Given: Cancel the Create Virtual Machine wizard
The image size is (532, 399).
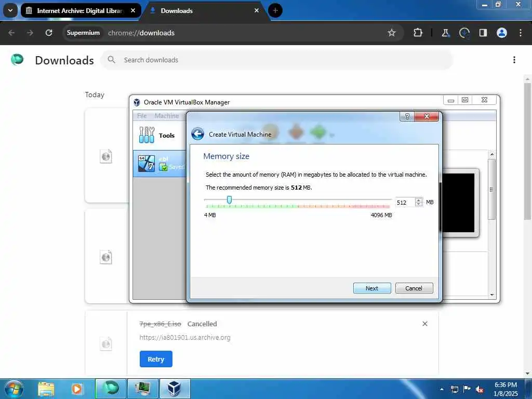Looking at the screenshot, I should [414, 288].
